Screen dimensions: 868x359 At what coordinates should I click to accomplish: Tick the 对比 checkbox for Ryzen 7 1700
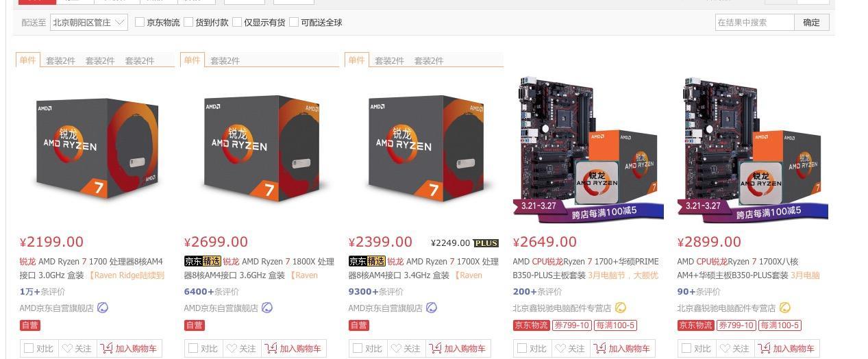point(29,348)
